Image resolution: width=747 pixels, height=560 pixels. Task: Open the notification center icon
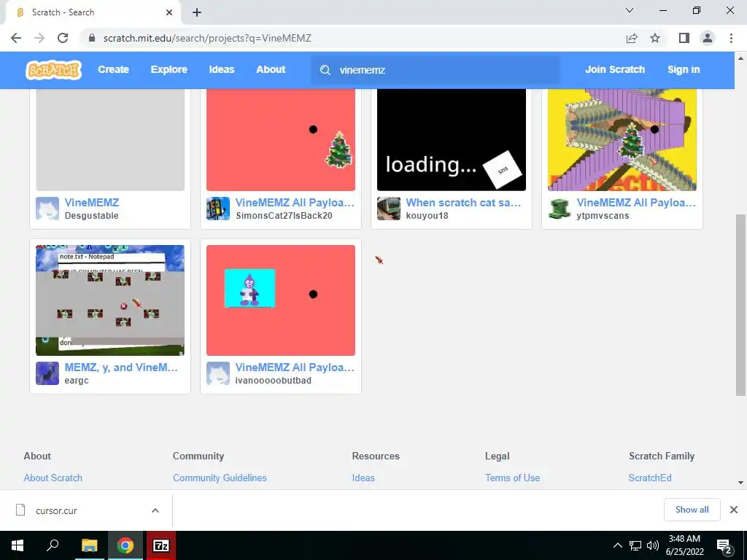click(724, 545)
